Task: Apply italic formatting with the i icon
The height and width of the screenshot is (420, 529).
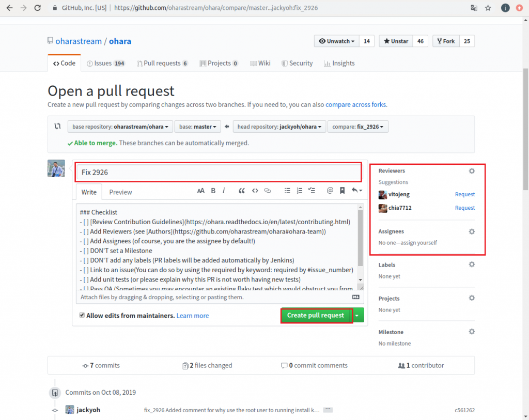Action: tap(224, 191)
